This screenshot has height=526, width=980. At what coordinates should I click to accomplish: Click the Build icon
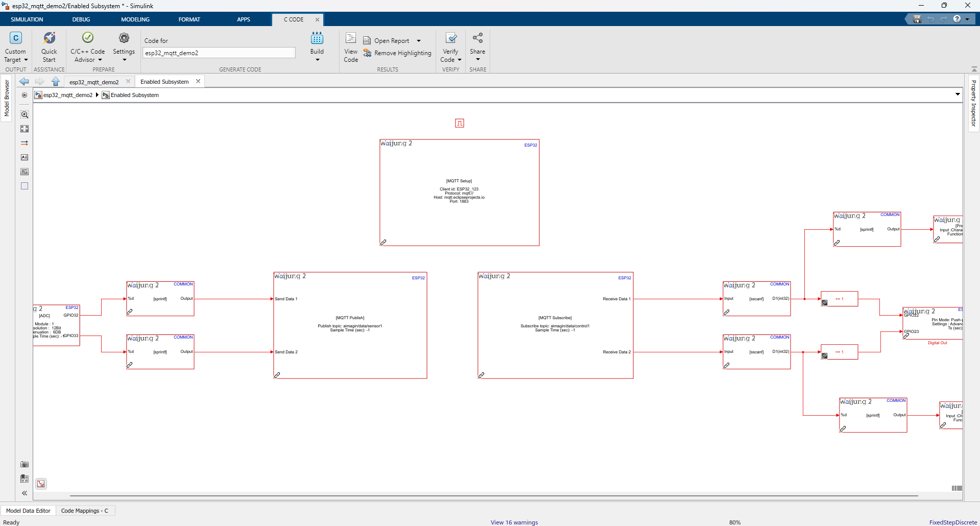coord(317,38)
